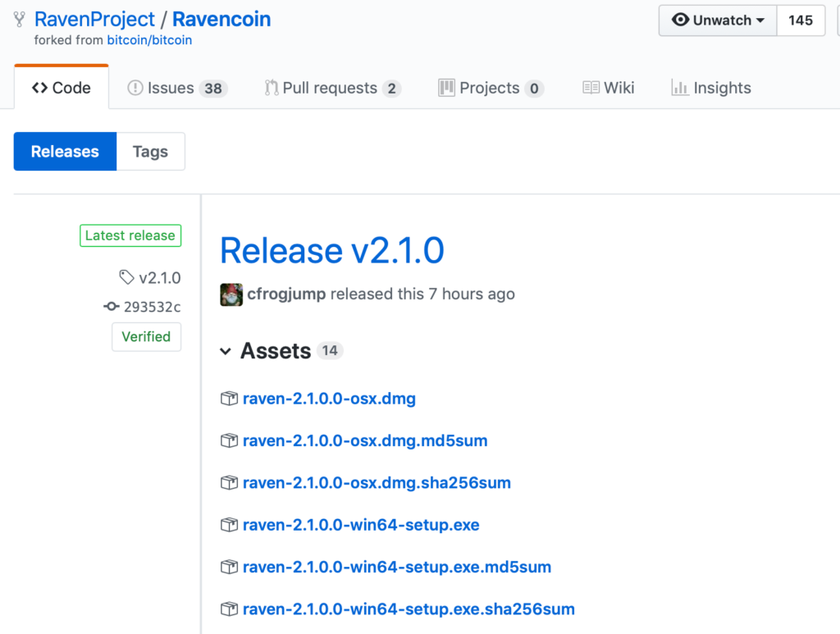Click the Pull requests merge icon
Viewport: 840px width, 634px height.
coord(272,88)
